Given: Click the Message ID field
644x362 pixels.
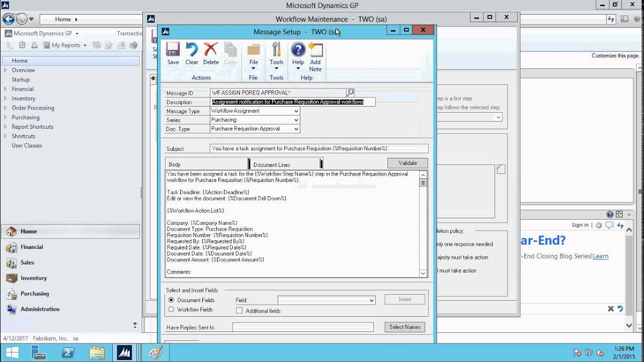Looking at the screenshot, I should pyautogui.click(x=278, y=93).
